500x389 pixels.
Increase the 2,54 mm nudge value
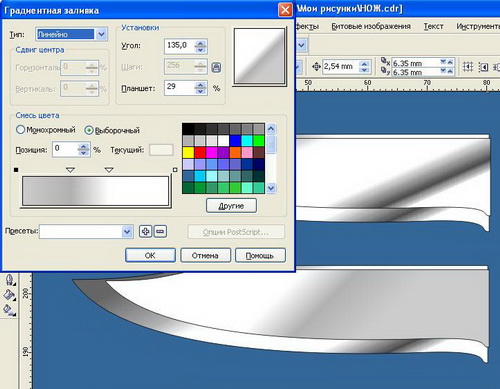pyautogui.click(x=364, y=64)
